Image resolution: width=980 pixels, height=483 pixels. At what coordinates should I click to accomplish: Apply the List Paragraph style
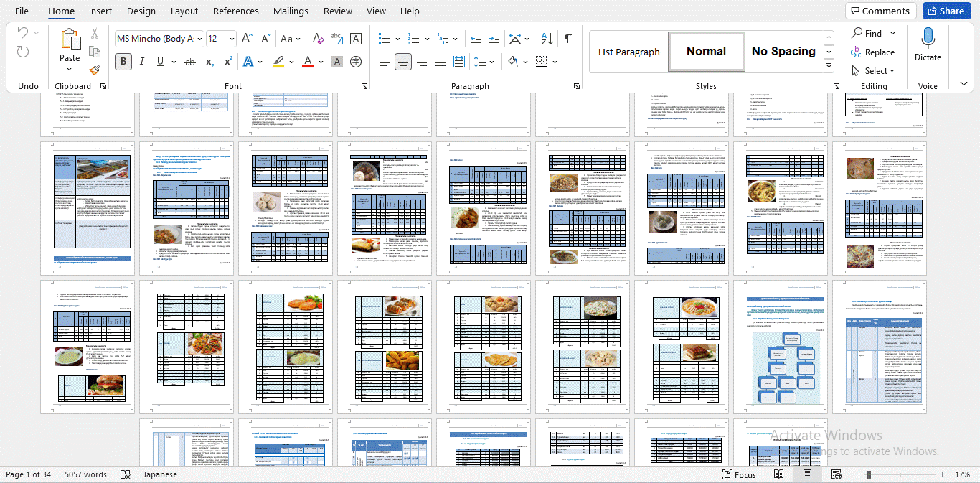(x=629, y=51)
